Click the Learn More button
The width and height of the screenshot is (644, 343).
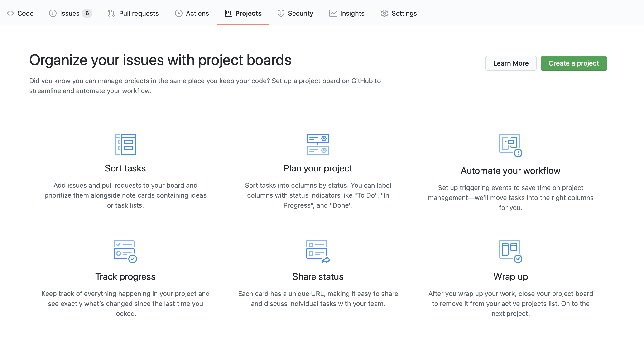point(511,63)
